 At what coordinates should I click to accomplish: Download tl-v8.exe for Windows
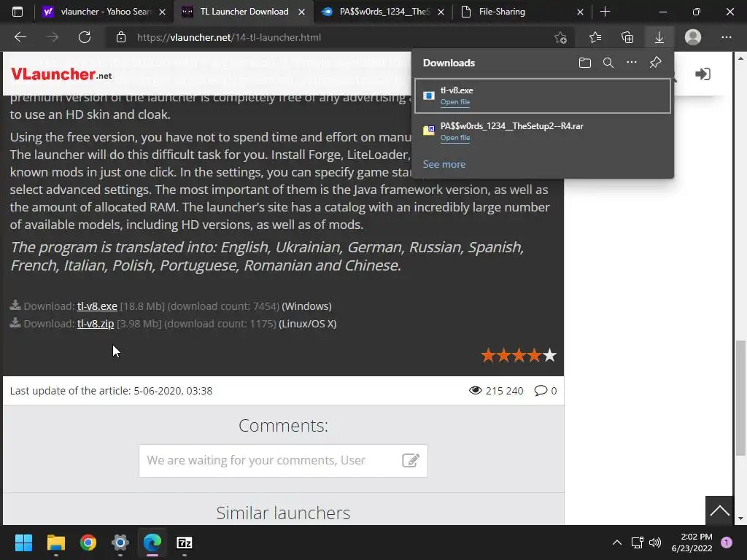tap(97, 306)
